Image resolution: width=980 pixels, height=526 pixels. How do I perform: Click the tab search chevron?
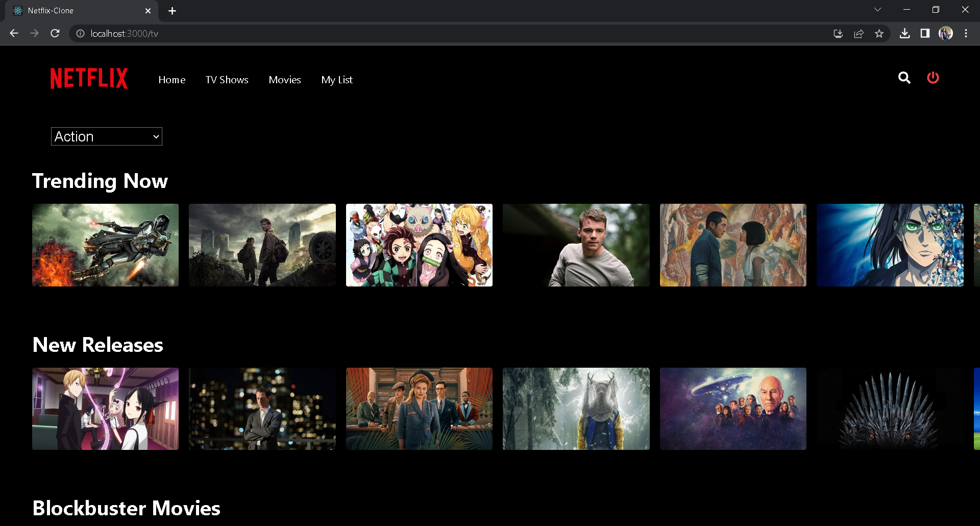(878, 9)
